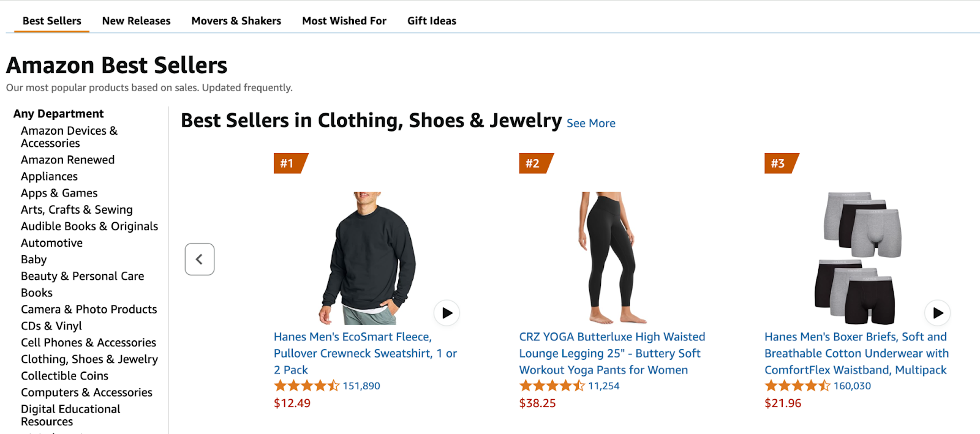Select the Books department
The image size is (980, 434).
click(36, 292)
